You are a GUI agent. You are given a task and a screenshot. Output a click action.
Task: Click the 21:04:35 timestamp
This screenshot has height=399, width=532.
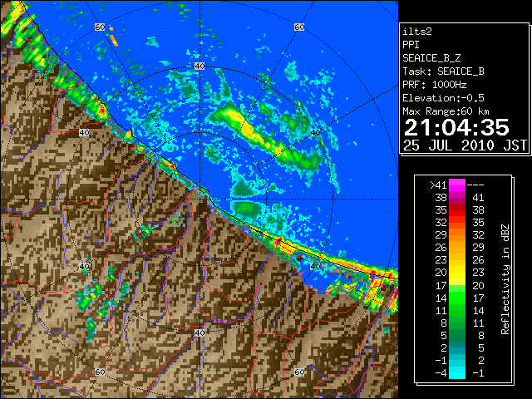point(456,127)
